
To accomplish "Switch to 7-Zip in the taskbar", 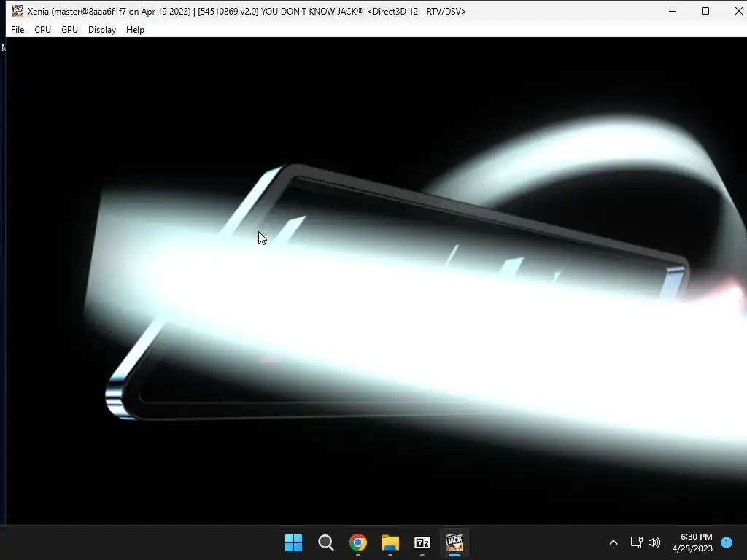I will click(x=422, y=542).
